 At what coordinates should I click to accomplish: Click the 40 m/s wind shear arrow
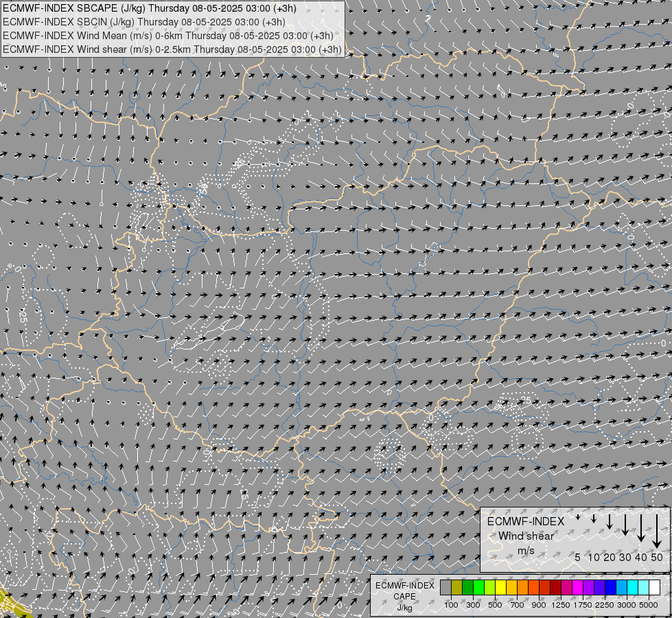pos(641,528)
